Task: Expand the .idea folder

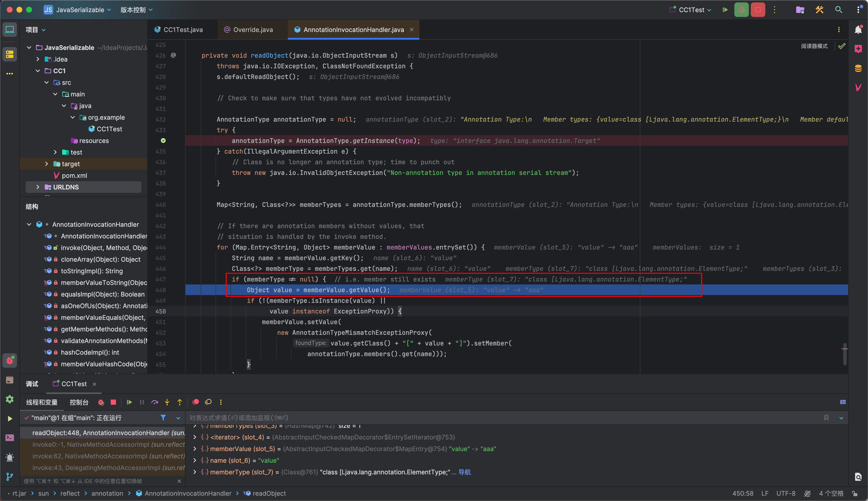Action: pos(38,59)
